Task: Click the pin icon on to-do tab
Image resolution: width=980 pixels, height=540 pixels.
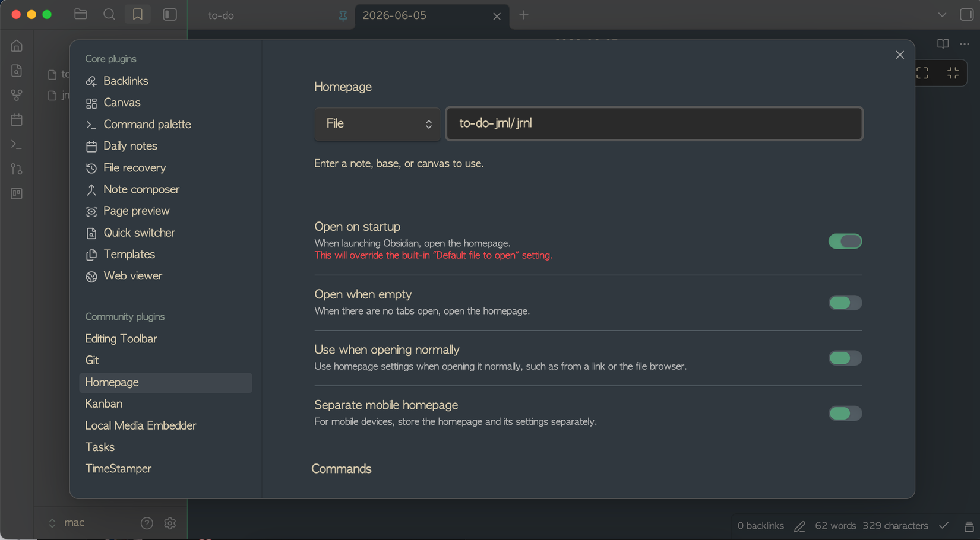Action: click(343, 16)
